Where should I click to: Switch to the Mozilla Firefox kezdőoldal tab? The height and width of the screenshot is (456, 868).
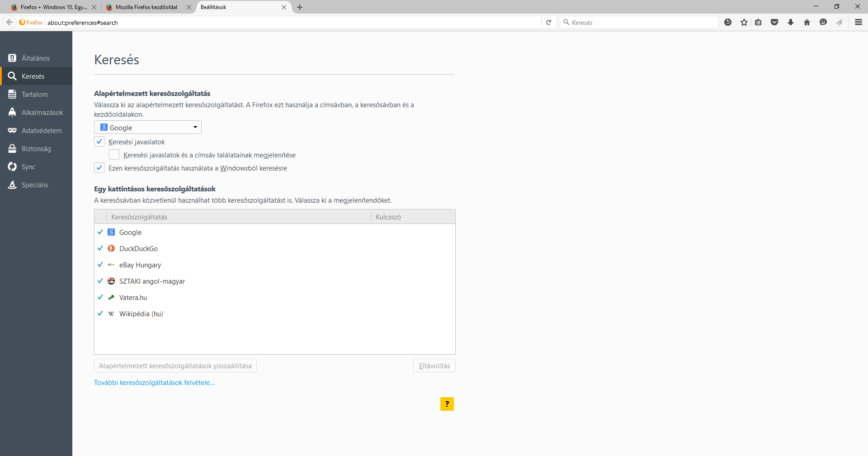146,7
